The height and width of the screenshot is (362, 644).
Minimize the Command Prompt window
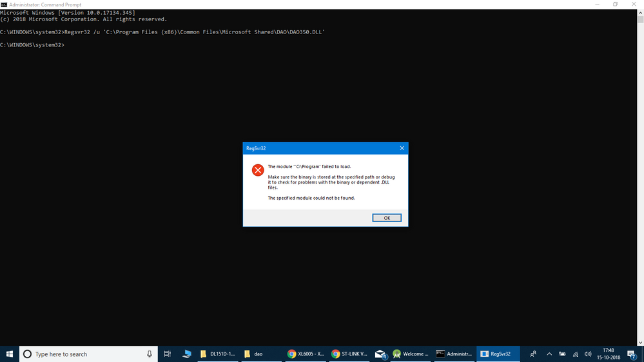tap(597, 4)
